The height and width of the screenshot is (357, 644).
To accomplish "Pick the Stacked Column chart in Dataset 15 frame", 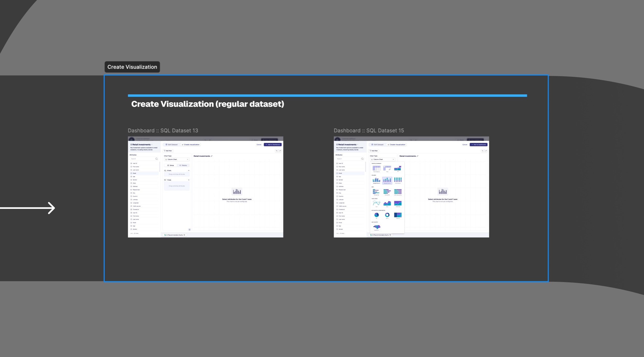I will point(387,180).
